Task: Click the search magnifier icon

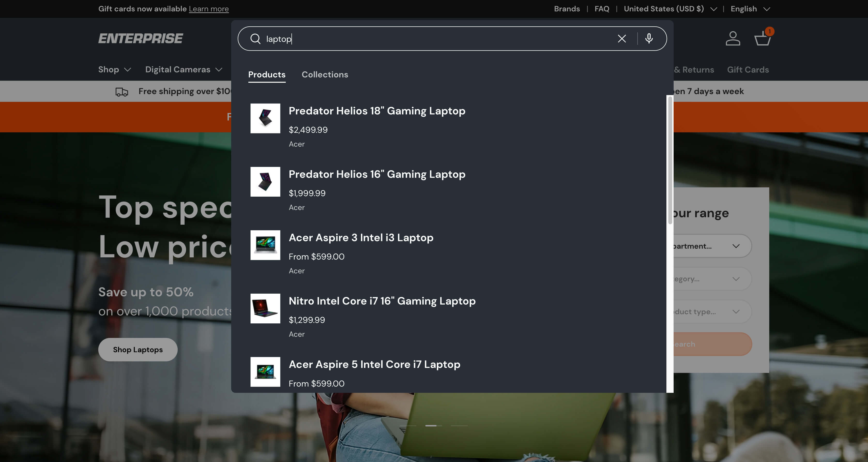Action: click(255, 39)
